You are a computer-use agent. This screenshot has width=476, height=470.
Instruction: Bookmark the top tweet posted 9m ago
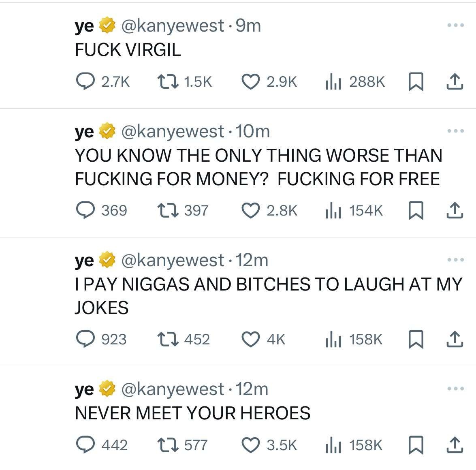point(416,82)
